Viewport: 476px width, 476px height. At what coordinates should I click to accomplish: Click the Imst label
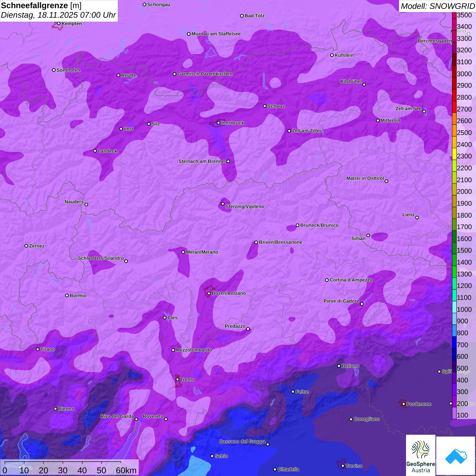[x=129, y=129]
